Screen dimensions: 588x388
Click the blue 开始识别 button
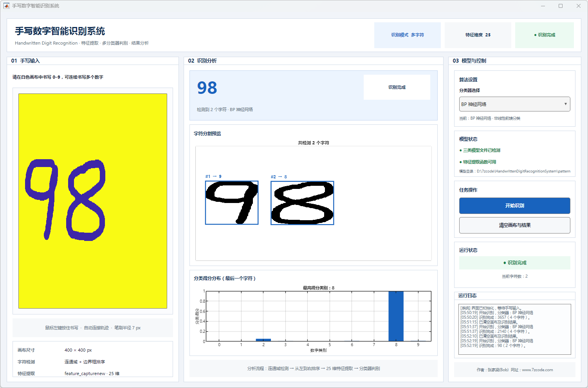[x=514, y=206]
